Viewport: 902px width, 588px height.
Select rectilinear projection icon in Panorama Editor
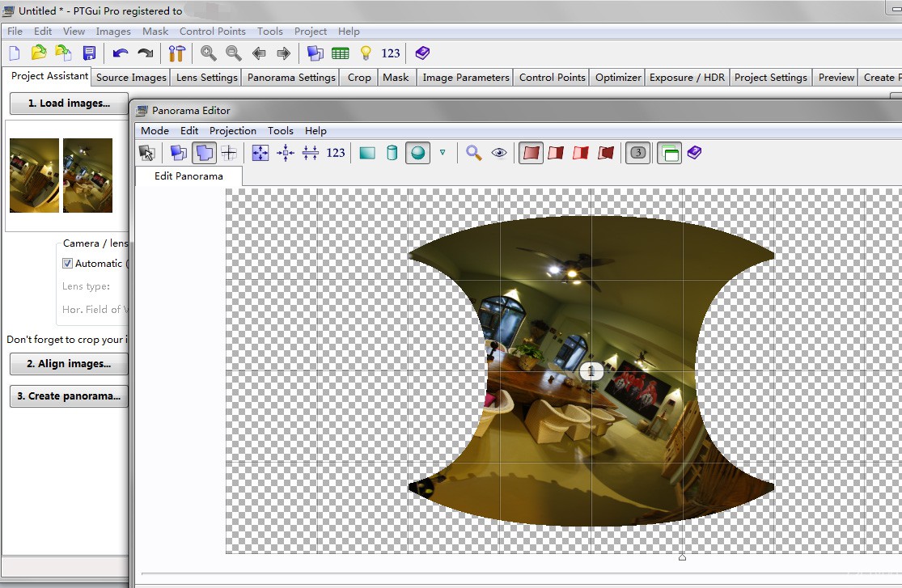click(x=367, y=152)
